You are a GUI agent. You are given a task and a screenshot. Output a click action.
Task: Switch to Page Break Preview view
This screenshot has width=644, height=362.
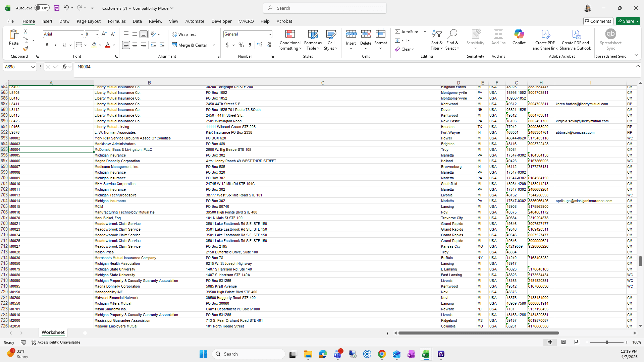point(577,342)
